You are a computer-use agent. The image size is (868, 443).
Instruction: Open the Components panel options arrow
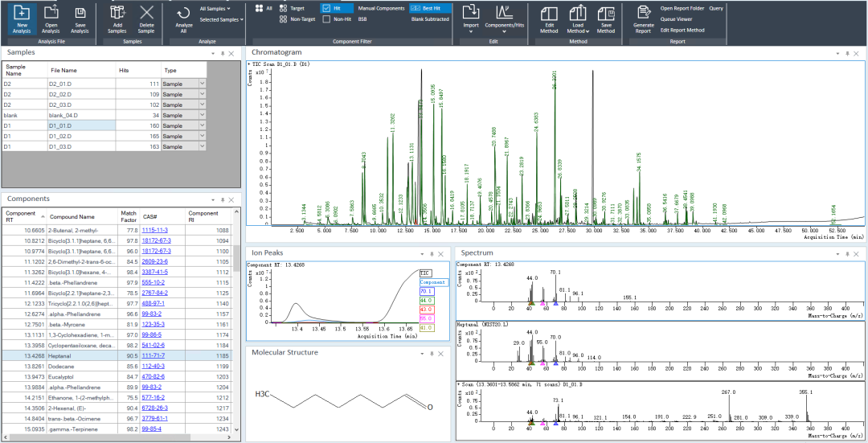213,200
